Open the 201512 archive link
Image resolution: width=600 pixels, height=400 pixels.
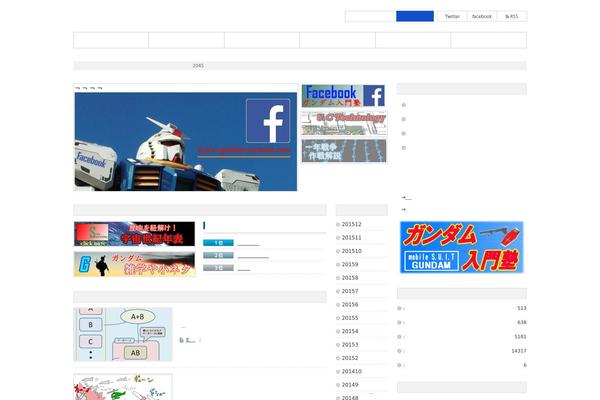click(351, 224)
